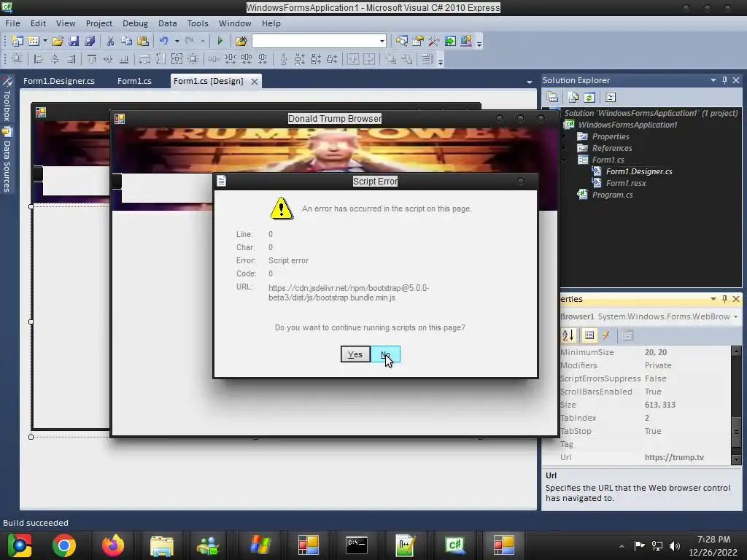Open the Properties object selector dropdown
The image size is (747, 560).
(735, 316)
